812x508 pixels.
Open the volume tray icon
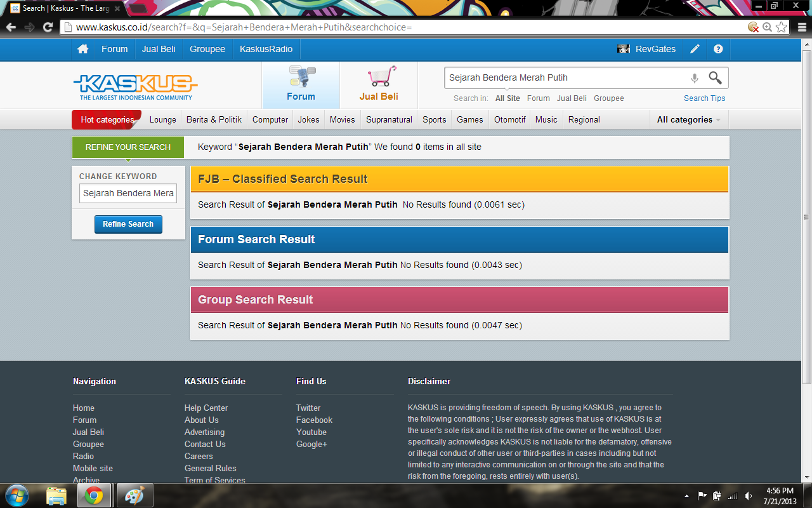pos(749,495)
